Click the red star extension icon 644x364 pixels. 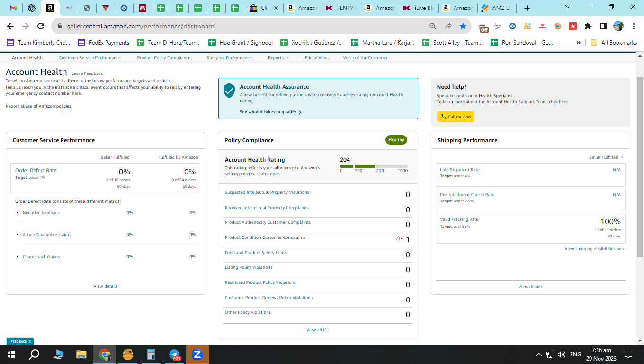pyautogui.click(x=573, y=26)
